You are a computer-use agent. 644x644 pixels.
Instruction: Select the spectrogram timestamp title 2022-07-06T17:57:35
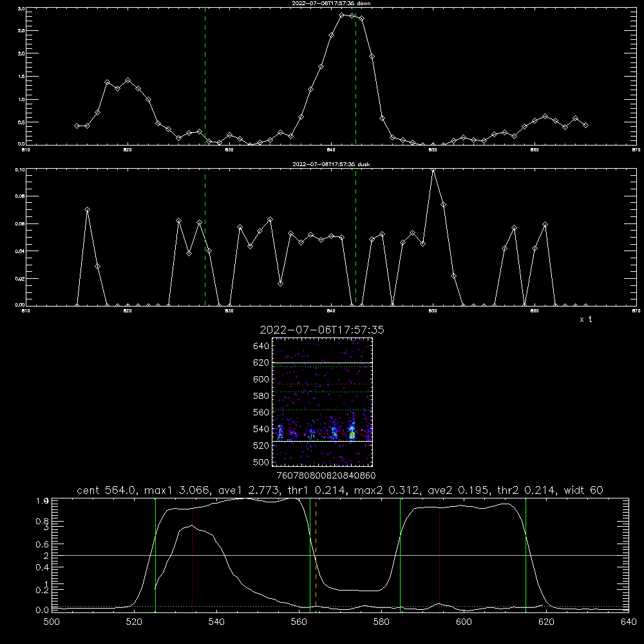322,330
